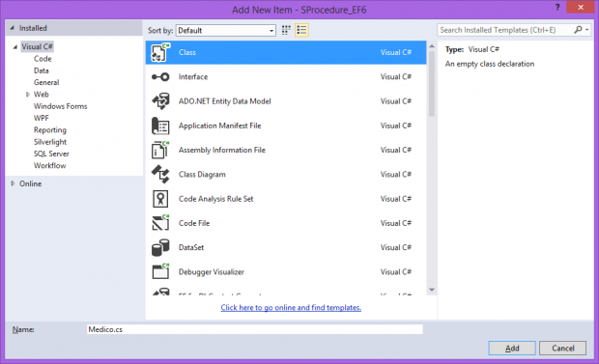Switch to small icons grid view
Viewport: 599px width, 364px height.
[x=286, y=30]
